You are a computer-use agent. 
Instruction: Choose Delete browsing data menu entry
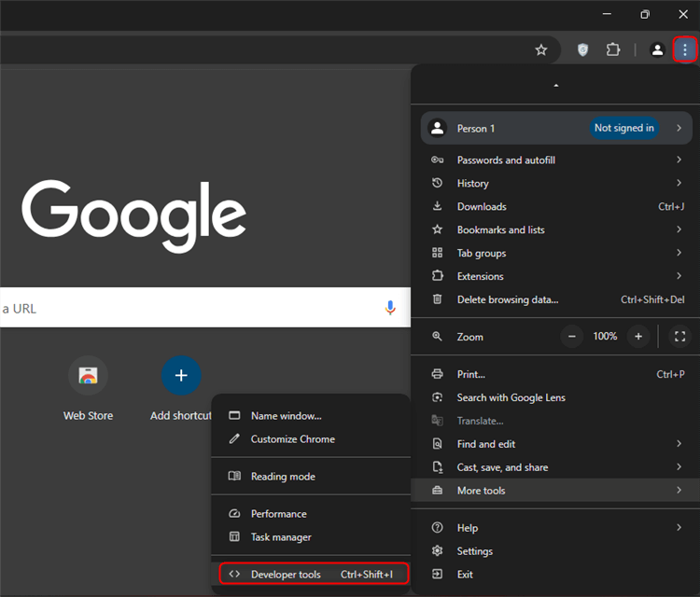tap(508, 299)
